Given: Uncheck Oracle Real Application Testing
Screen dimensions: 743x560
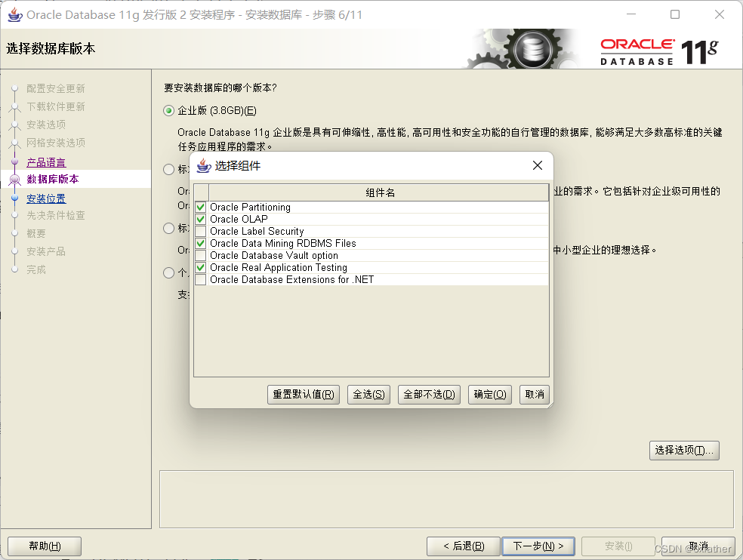Looking at the screenshot, I should (202, 267).
